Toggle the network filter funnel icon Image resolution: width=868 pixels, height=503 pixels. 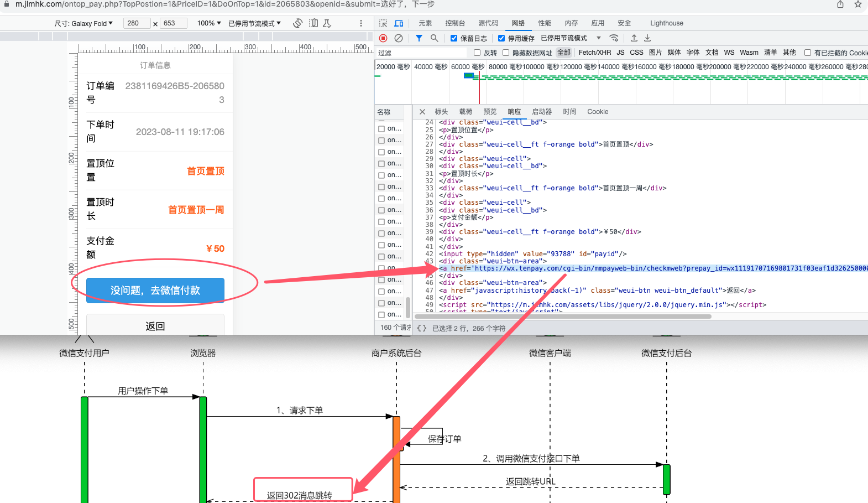pyautogui.click(x=419, y=38)
